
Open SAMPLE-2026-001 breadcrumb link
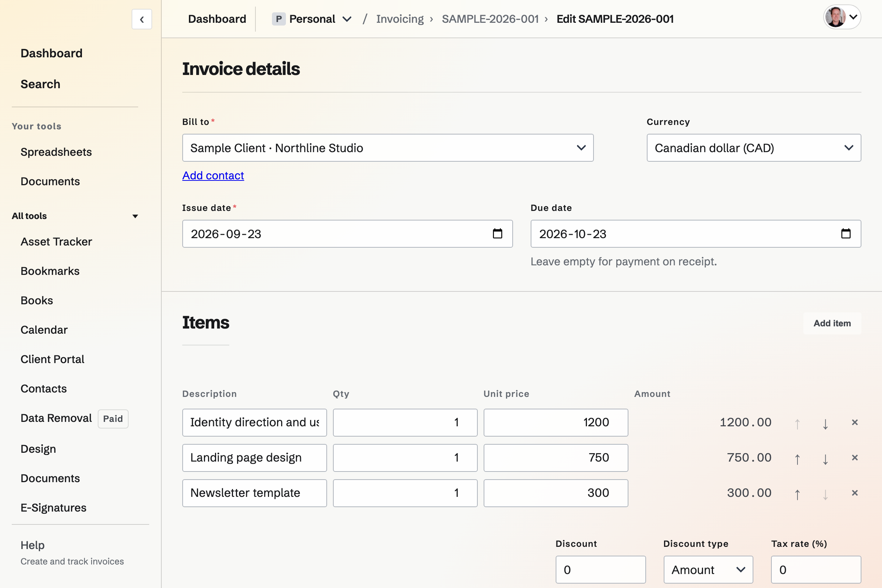pos(490,19)
